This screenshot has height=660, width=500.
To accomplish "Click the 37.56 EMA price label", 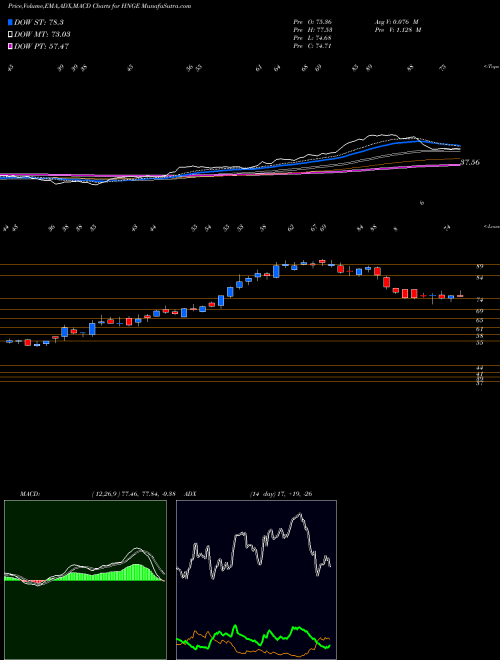I will (x=470, y=162).
